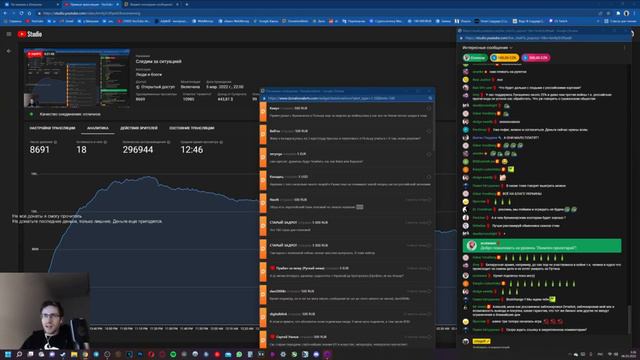Click the live stream preview thumbnail
The image size is (640, 360).
point(77,78)
